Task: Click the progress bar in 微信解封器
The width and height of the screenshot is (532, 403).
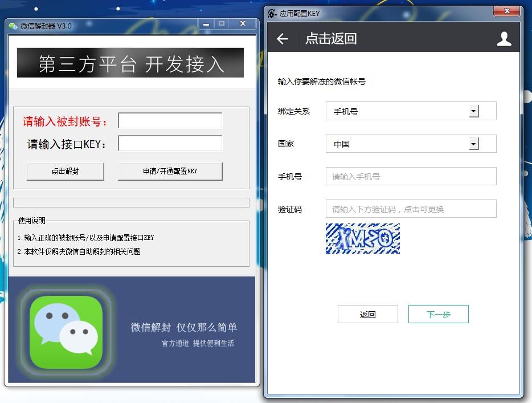Action: [x=132, y=203]
